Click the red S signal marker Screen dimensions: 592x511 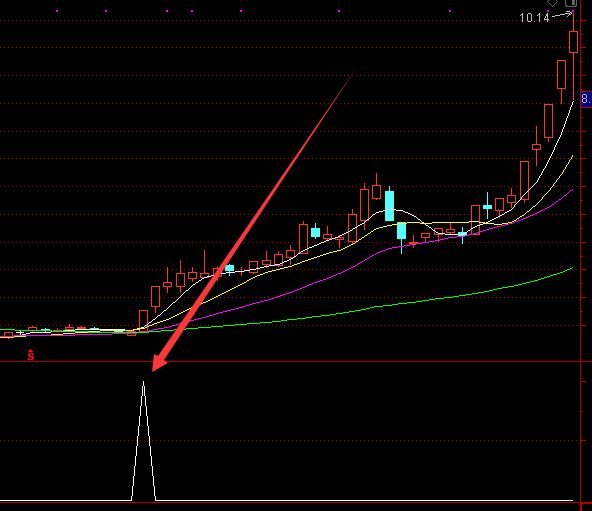pyautogui.click(x=31, y=355)
